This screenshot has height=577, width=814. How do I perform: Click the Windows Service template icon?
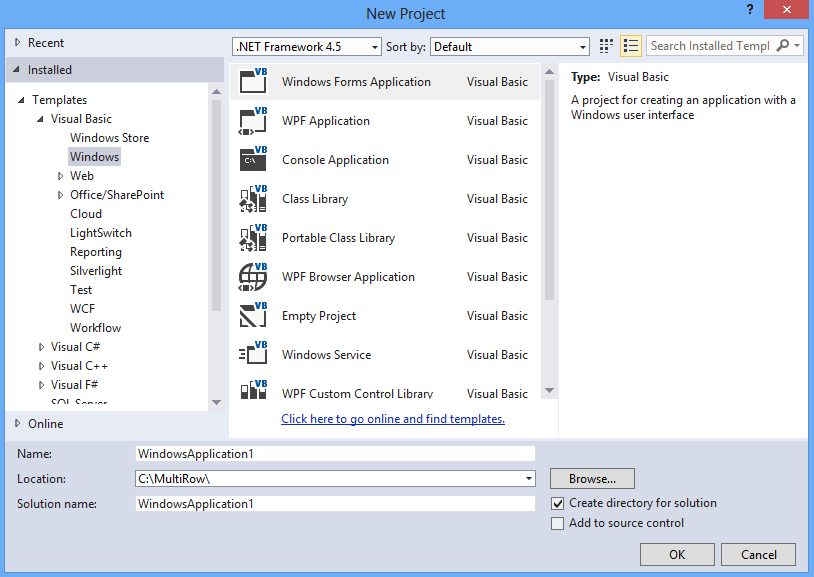click(253, 354)
